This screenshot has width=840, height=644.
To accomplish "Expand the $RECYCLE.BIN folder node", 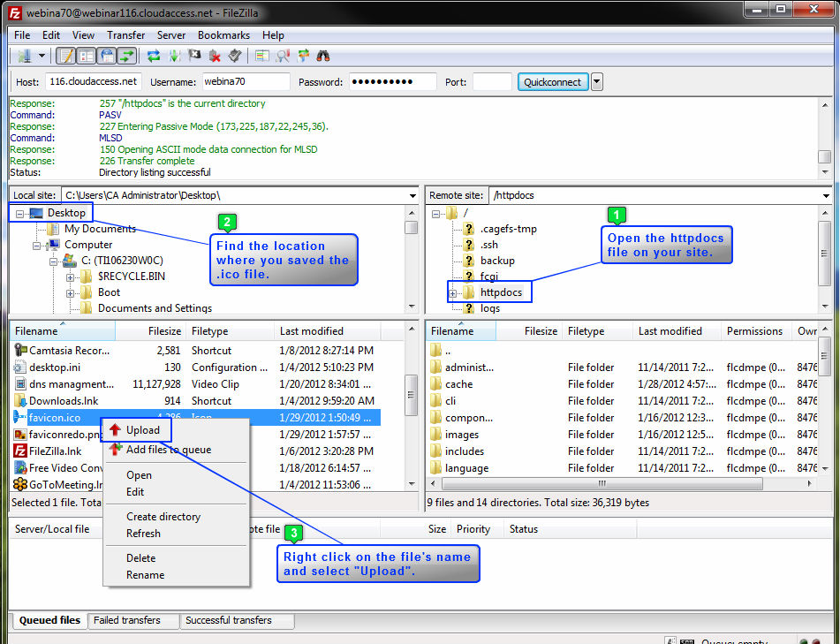I will (x=70, y=277).
